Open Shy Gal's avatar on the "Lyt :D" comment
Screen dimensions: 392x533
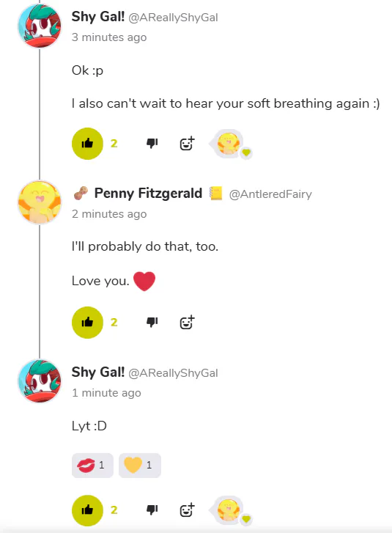[x=40, y=381]
